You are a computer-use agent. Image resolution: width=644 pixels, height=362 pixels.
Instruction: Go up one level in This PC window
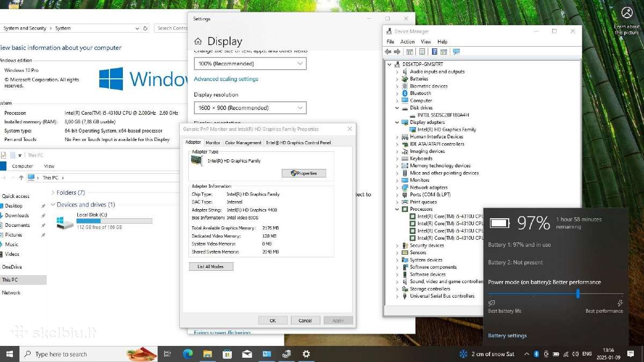[21, 178]
